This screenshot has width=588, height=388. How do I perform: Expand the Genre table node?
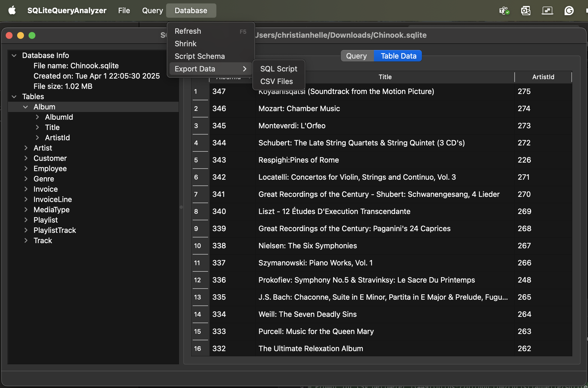[x=26, y=179]
